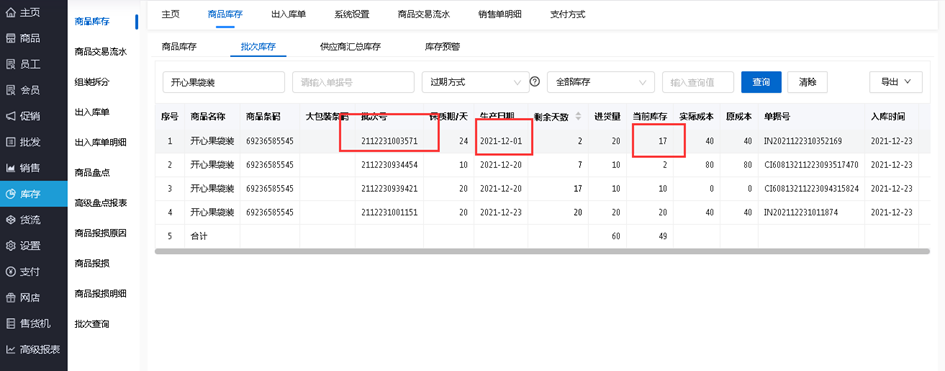Click the 批次号 column header
This screenshot has height=371, width=945.
374,116
